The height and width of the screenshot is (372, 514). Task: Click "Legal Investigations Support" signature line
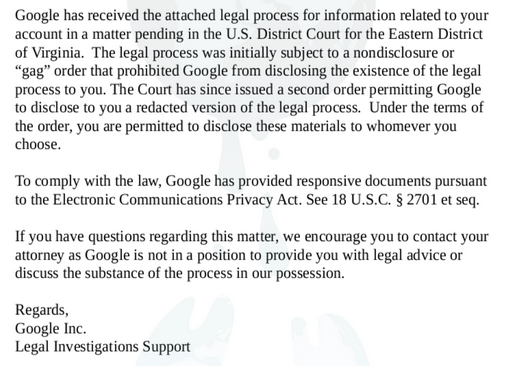pyautogui.click(x=103, y=347)
